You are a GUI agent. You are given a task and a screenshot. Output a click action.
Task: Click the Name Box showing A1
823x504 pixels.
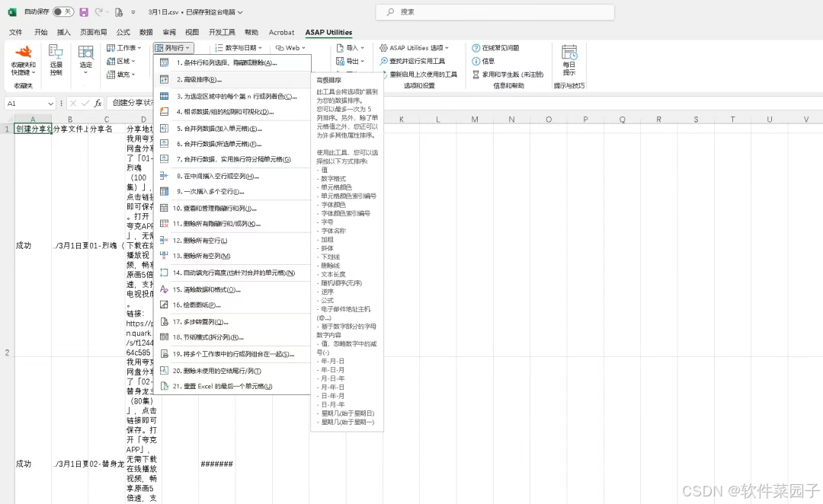click(x=30, y=104)
